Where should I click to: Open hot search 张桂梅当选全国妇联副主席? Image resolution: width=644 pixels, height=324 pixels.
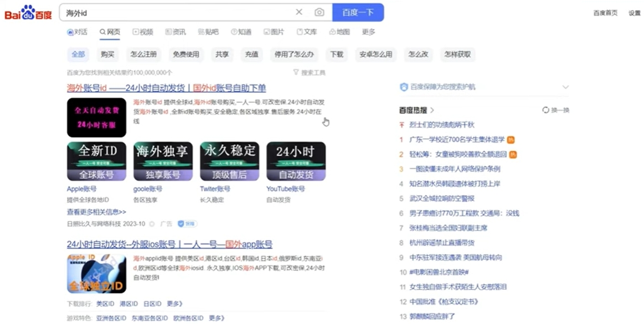point(448,228)
